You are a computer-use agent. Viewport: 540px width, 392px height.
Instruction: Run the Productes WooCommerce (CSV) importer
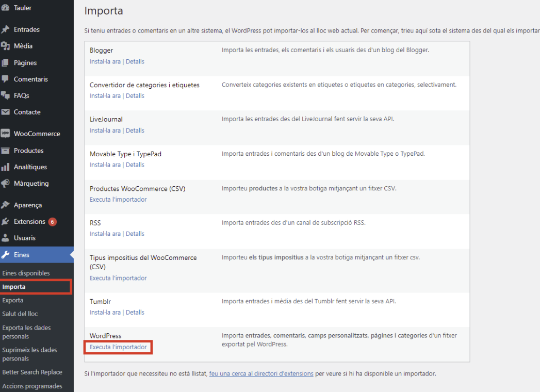118,200
